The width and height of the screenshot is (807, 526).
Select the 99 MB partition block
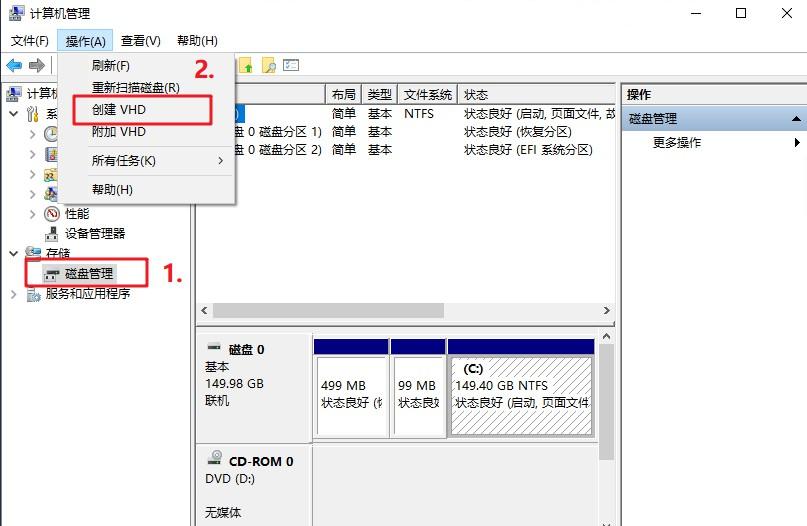(x=418, y=389)
